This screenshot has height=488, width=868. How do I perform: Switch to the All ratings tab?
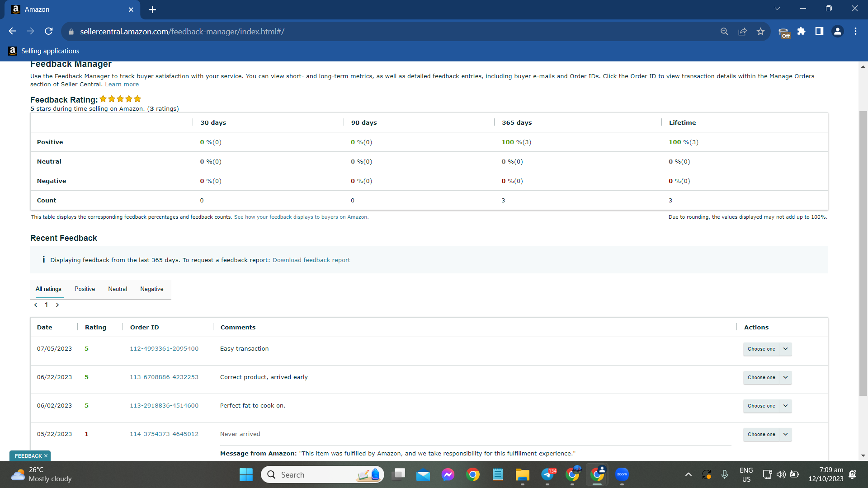coord(48,289)
